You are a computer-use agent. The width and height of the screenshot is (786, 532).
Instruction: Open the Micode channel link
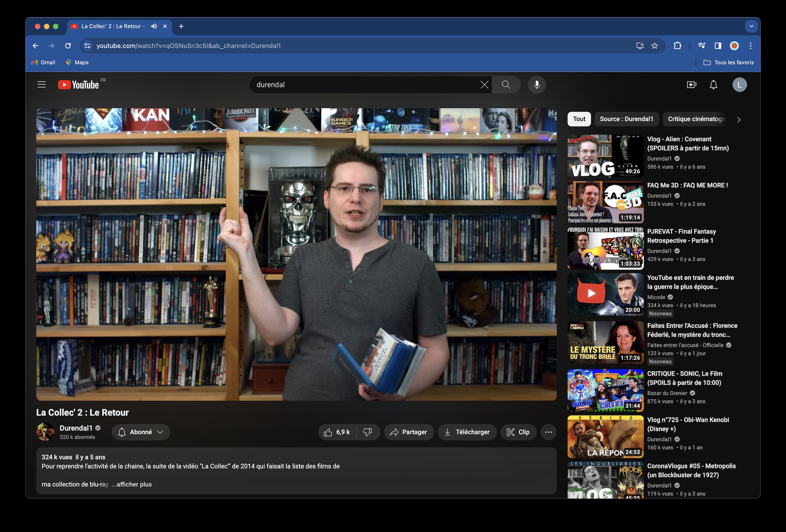pyautogui.click(x=656, y=297)
